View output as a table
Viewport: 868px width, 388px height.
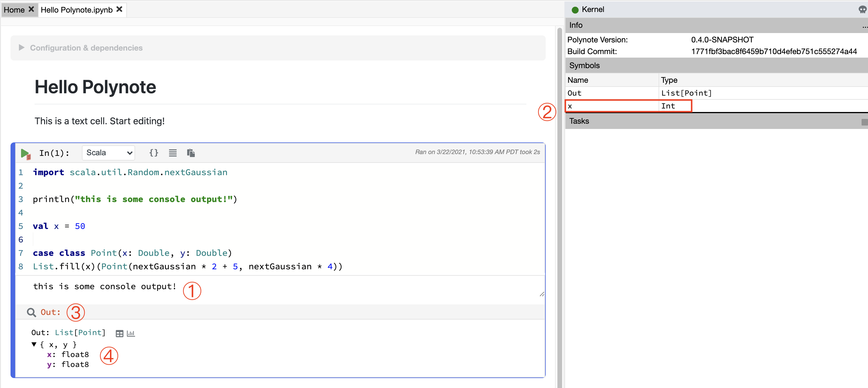(120, 333)
